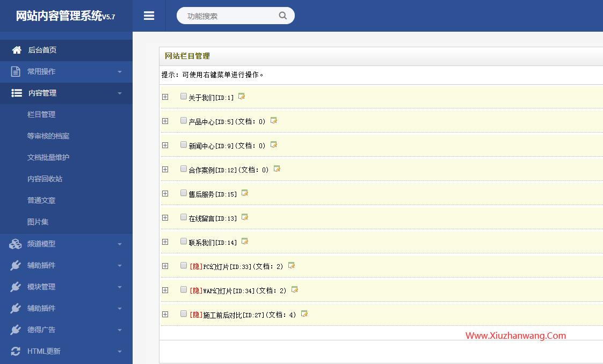Click the edit icon beside 新闻中心
Screen dimensions: 603x364
[x=274, y=145]
